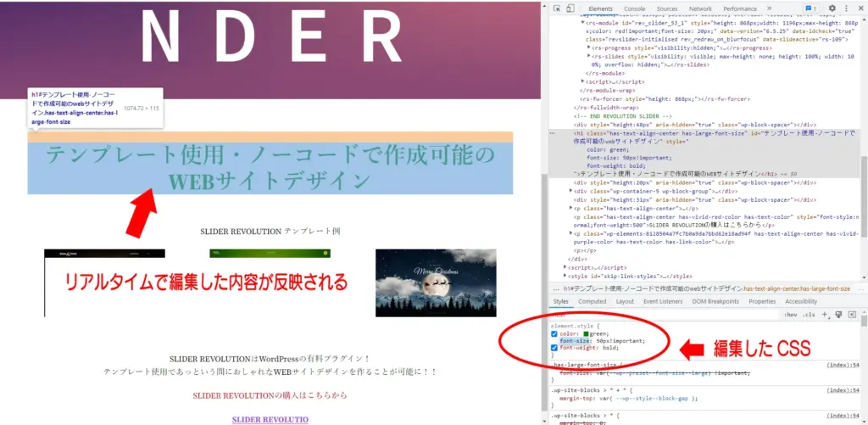
Task: Open the Network tab
Action: (700, 8)
